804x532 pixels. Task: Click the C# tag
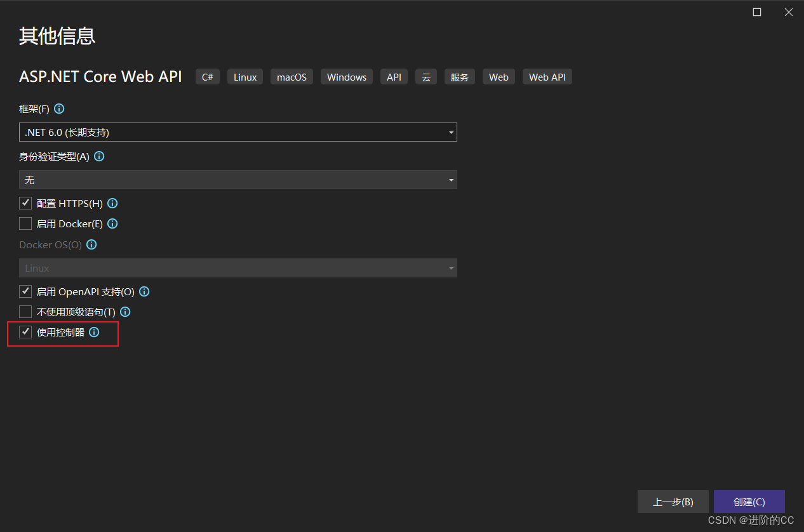pyautogui.click(x=208, y=77)
